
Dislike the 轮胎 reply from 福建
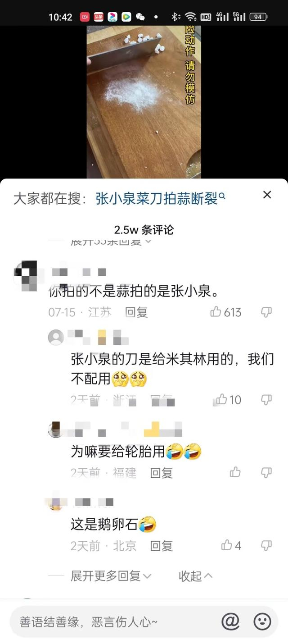[x=266, y=472]
